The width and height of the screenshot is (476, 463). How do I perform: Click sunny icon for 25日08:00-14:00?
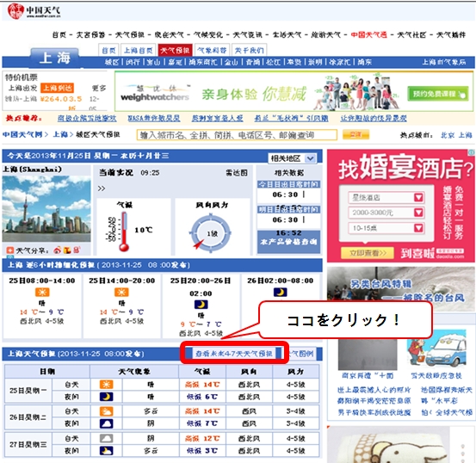pyautogui.click(x=42, y=292)
